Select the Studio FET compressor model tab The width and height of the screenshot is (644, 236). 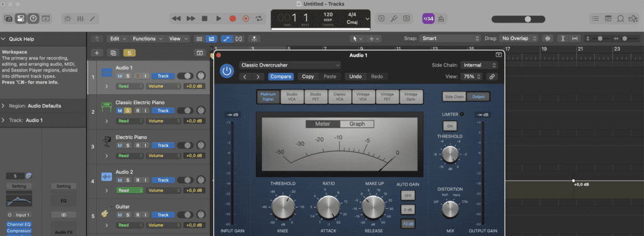point(316,97)
